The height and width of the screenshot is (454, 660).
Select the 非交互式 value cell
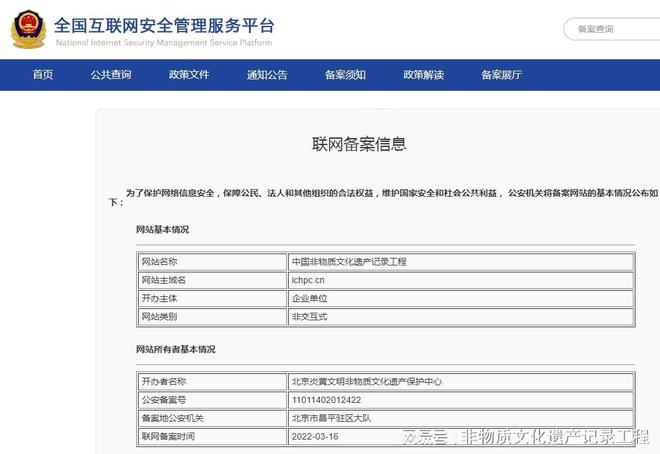[x=461, y=316]
